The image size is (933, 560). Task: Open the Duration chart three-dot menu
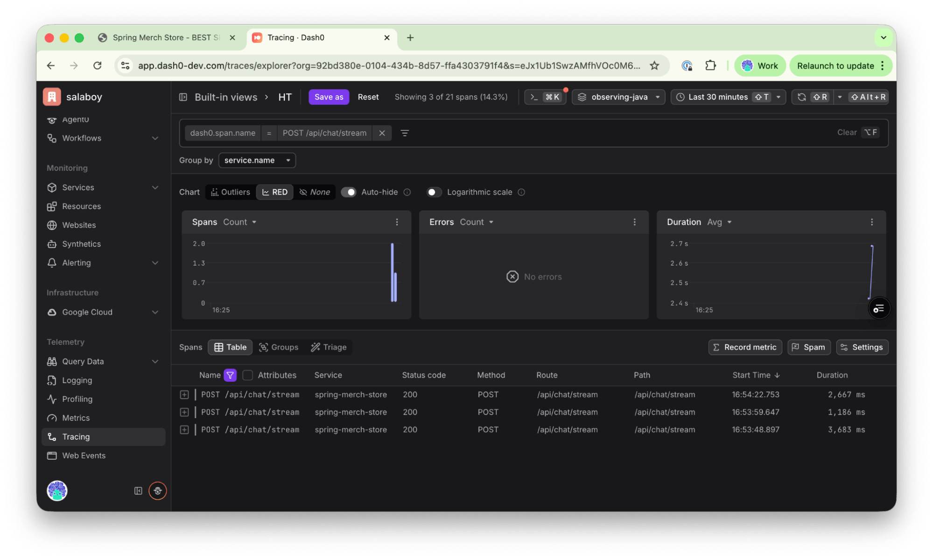[x=871, y=222]
